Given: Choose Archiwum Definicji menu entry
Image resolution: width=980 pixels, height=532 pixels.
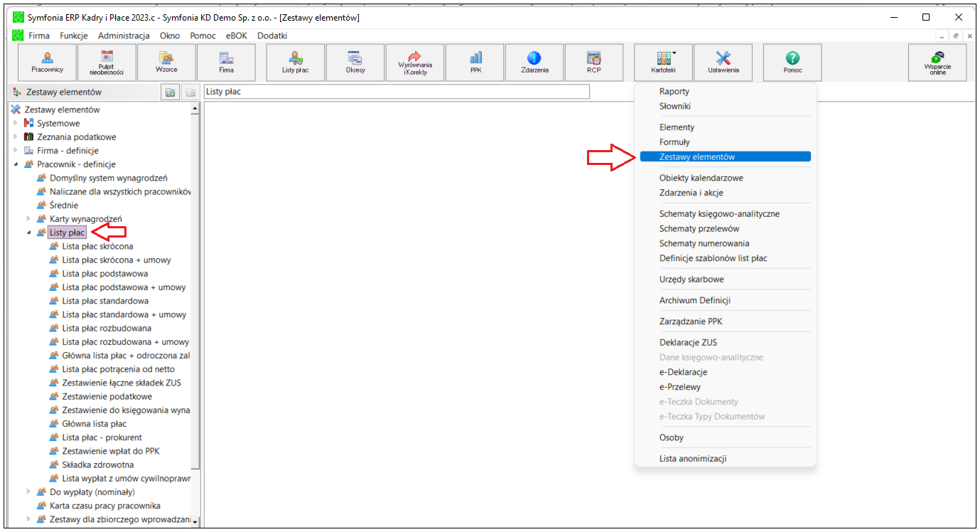Looking at the screenshot, I should pyautogui.click(x=725, y=300).
